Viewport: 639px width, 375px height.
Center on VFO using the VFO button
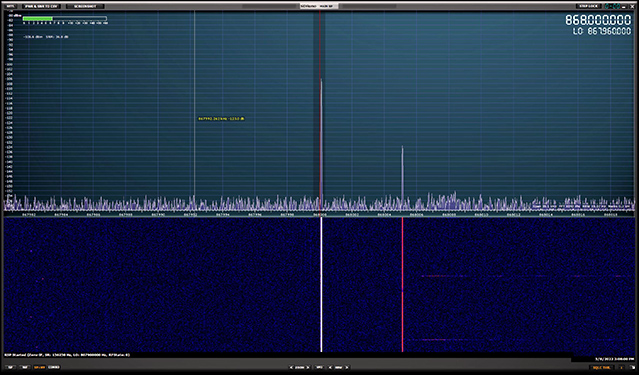[x=320, y=367]
